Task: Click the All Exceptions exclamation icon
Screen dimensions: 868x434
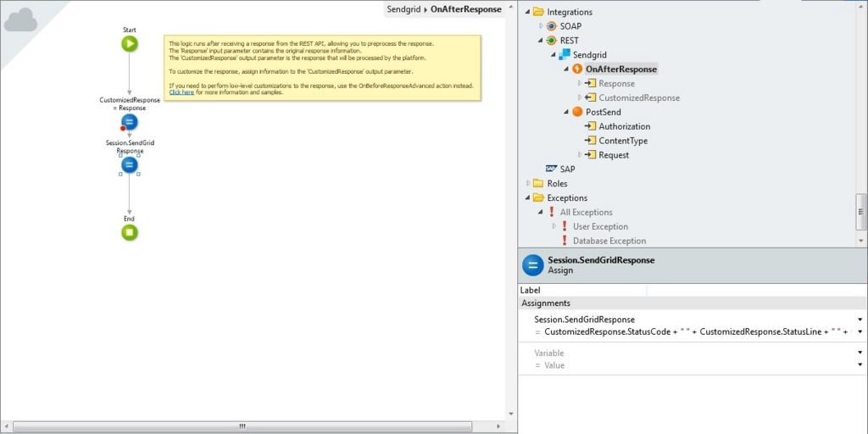Action: pos(551,212)
